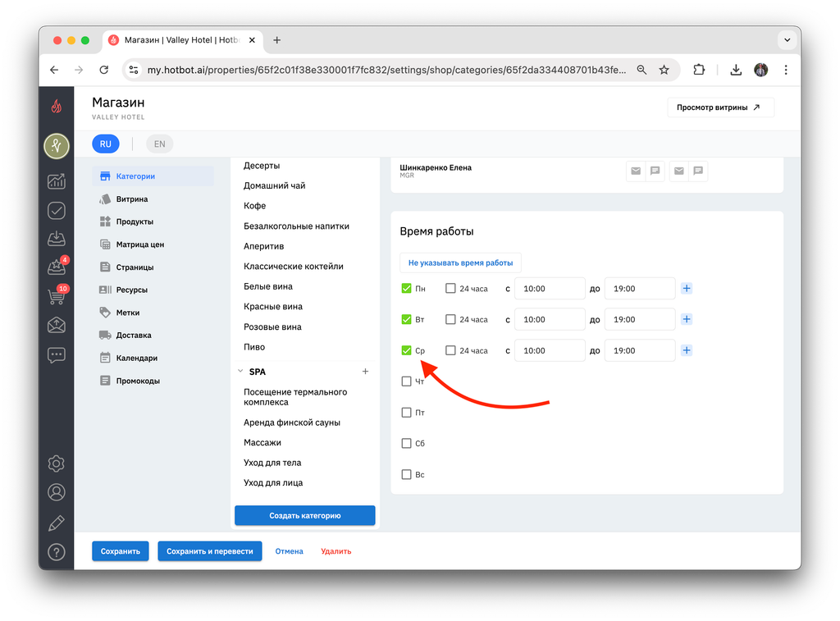The height and width of the screenshot is (621, 840).
Task: Click the Hotbot flame logo icon
Action: [57, 107]
